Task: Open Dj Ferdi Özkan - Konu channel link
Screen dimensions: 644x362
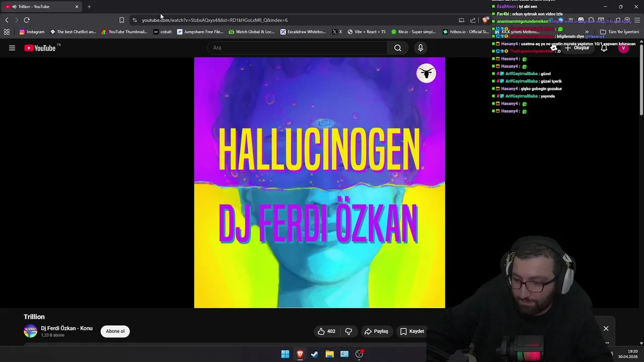Action: [67, 328]
